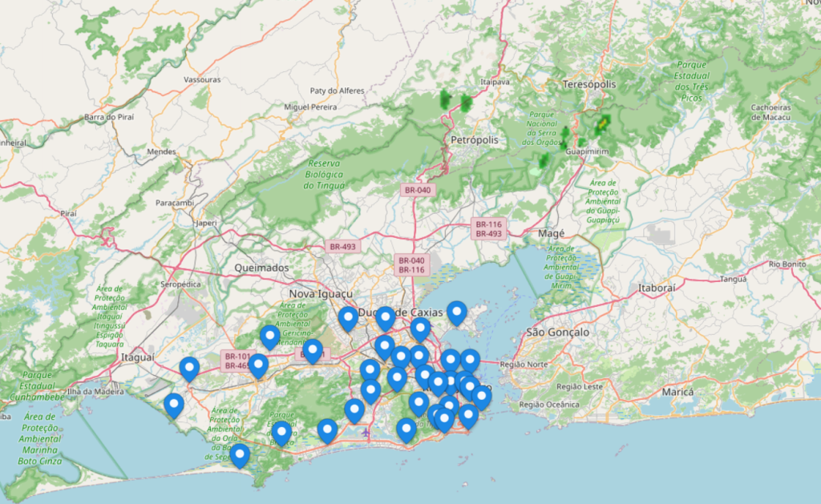Click the Teresópolis city label
The image size is (821, 504).
(x=589, y=84)
